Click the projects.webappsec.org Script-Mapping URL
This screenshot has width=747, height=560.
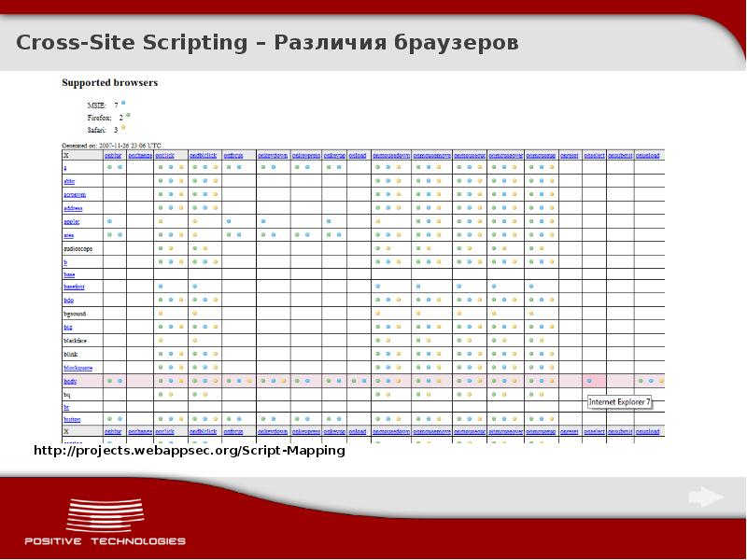(190, 451)
